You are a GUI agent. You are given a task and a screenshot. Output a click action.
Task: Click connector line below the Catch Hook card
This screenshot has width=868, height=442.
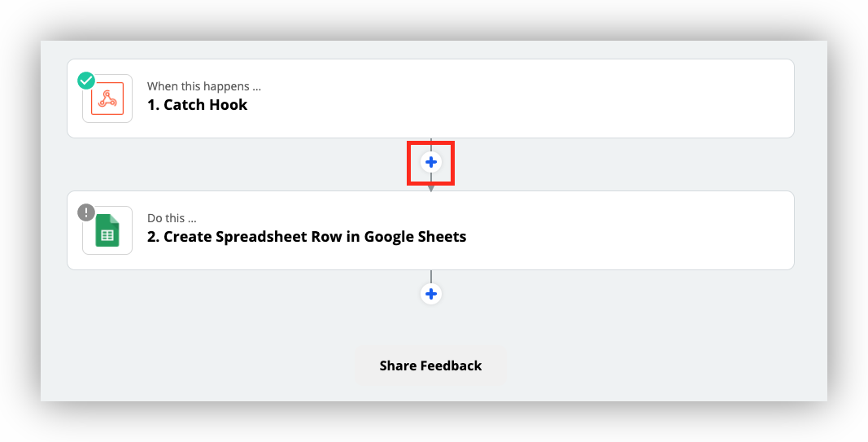click(431, 143)
